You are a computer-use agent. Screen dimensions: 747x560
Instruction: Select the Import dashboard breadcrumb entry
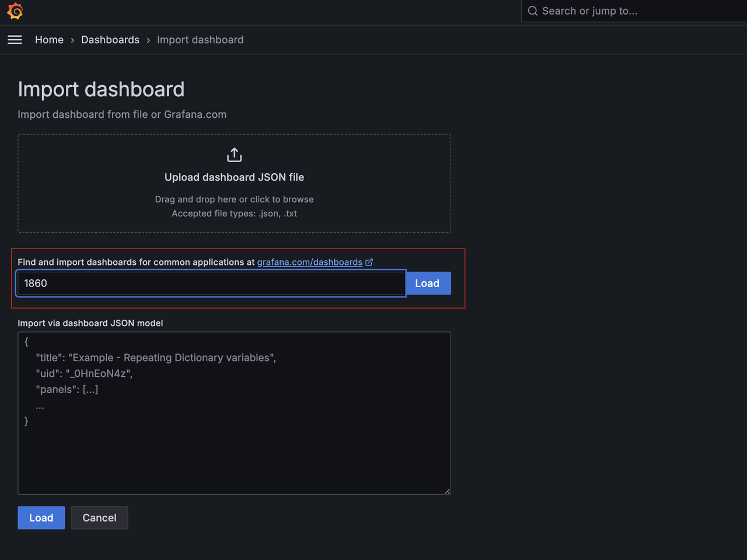point(200,40)
